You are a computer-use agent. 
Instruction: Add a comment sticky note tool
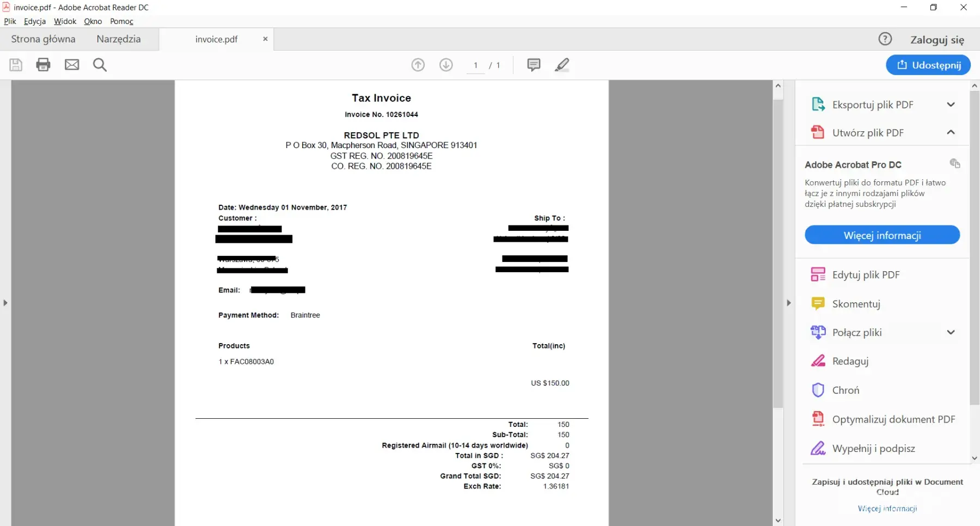tap(534, 65)
